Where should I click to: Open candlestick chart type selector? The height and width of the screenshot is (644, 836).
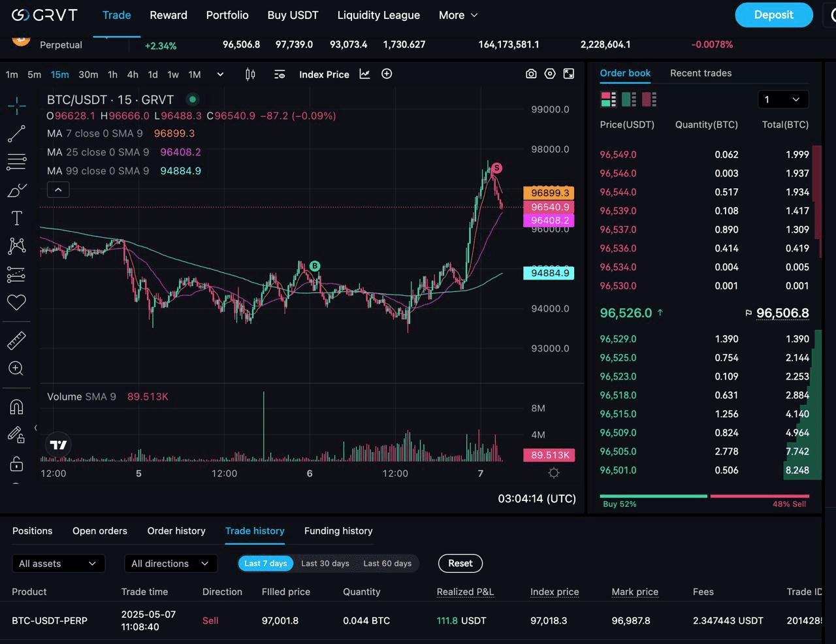pos(250,74)
